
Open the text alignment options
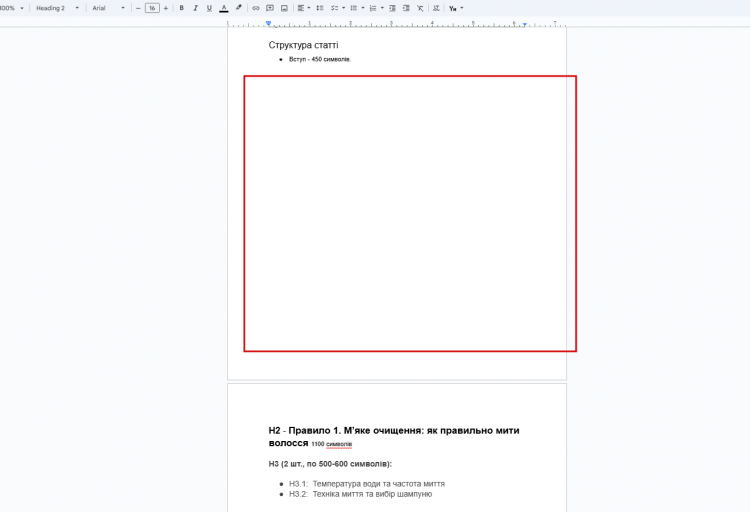pos(303,8)
